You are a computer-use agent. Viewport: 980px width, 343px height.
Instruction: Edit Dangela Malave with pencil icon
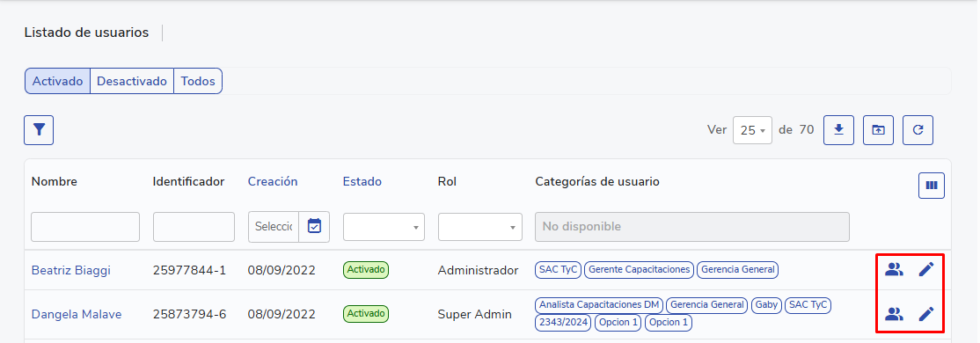[926, 314]
